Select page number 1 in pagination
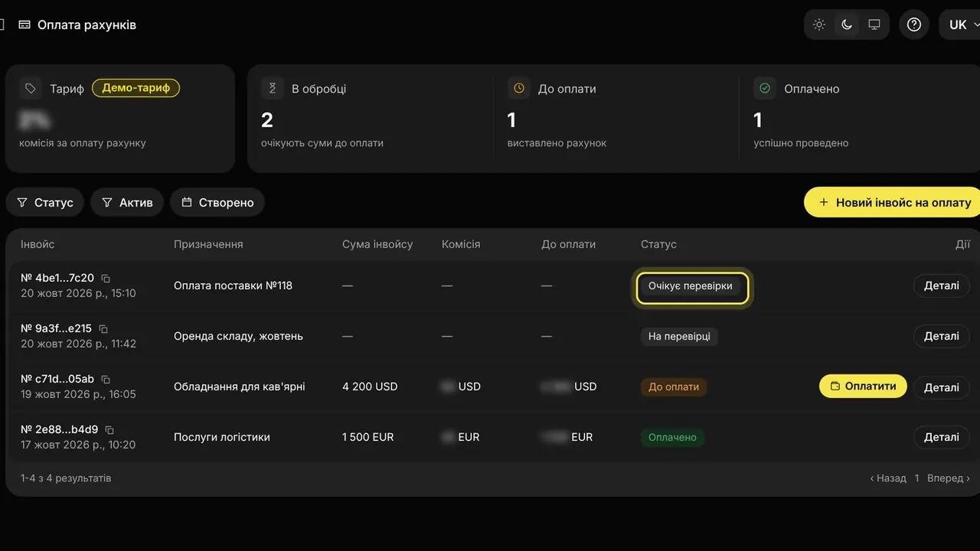The height and width of the screenshot is (551, 980). point(916,478)
